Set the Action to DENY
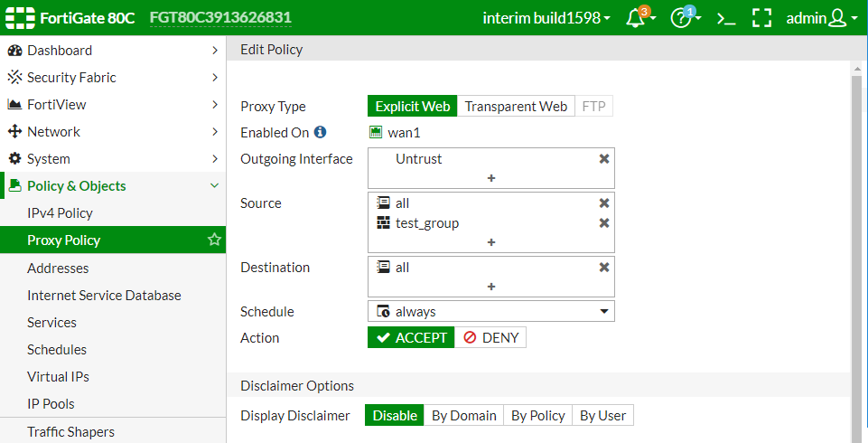Screen dimensions: 868x443 coord(490,337)
